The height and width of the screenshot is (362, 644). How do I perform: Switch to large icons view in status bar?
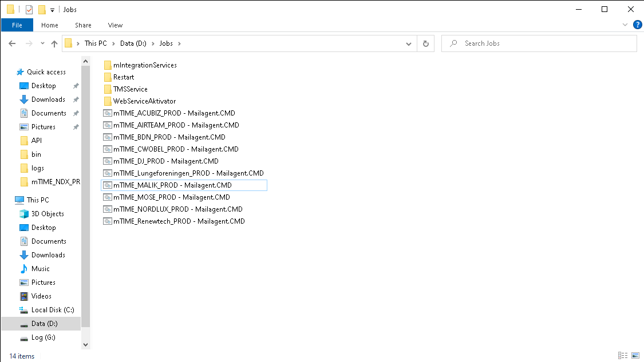635,356
